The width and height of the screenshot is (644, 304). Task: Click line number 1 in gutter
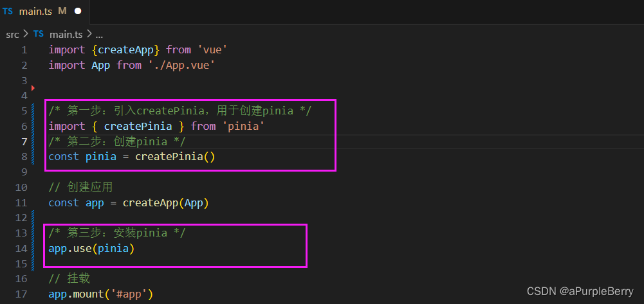pyautogui.click(x=24, y=50)
